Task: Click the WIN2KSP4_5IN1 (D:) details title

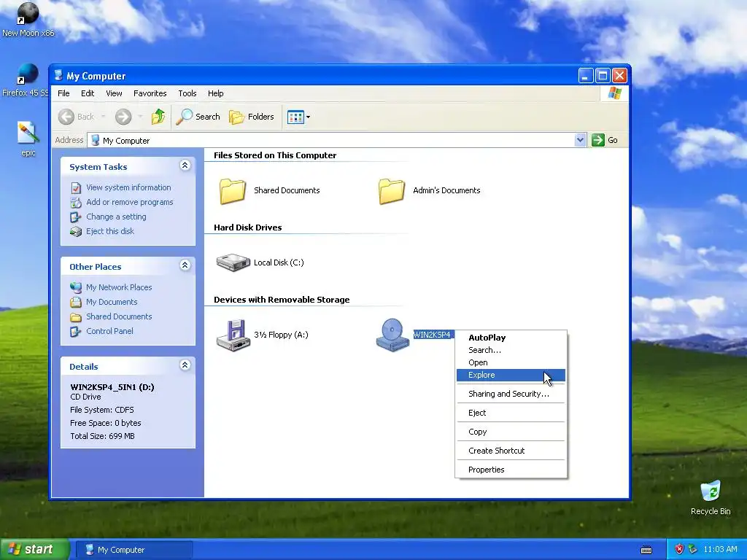Action: (x=112, y=387)
